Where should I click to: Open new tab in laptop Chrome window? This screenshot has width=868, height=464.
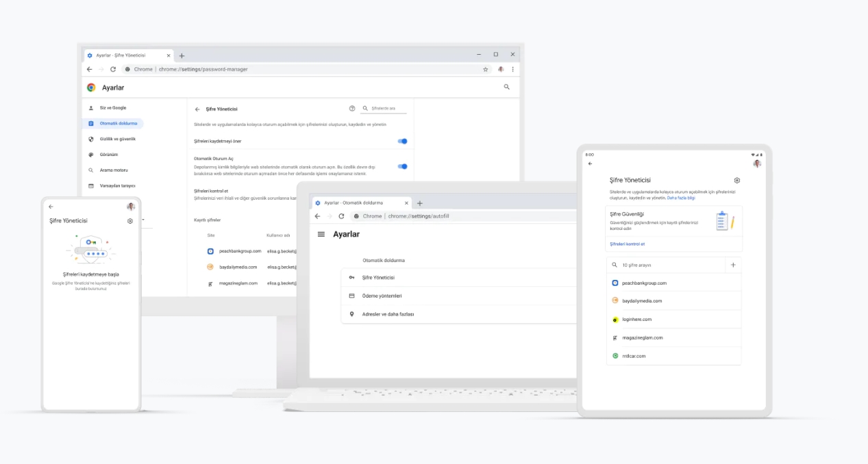point(420,203)
